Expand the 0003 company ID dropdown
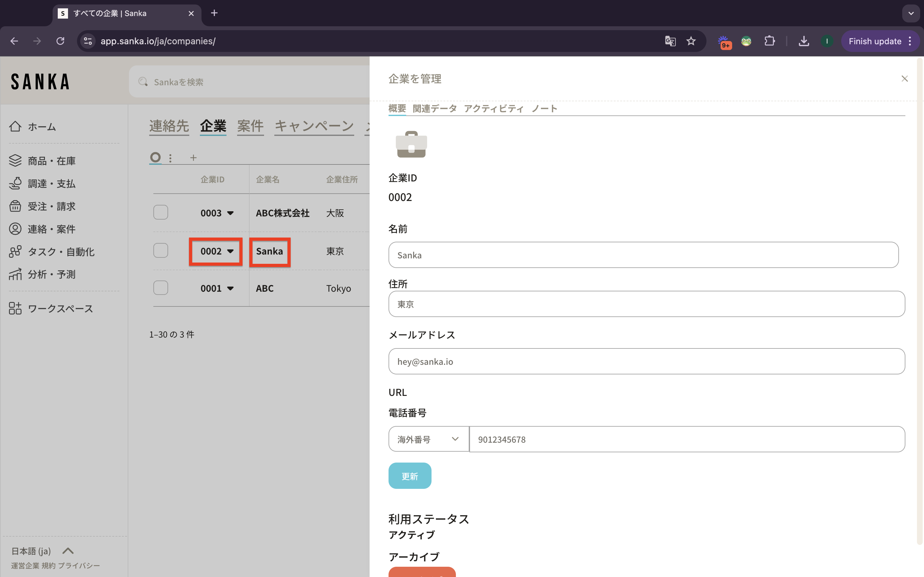This screenshot has width=924, height=577. pos(230,213)
